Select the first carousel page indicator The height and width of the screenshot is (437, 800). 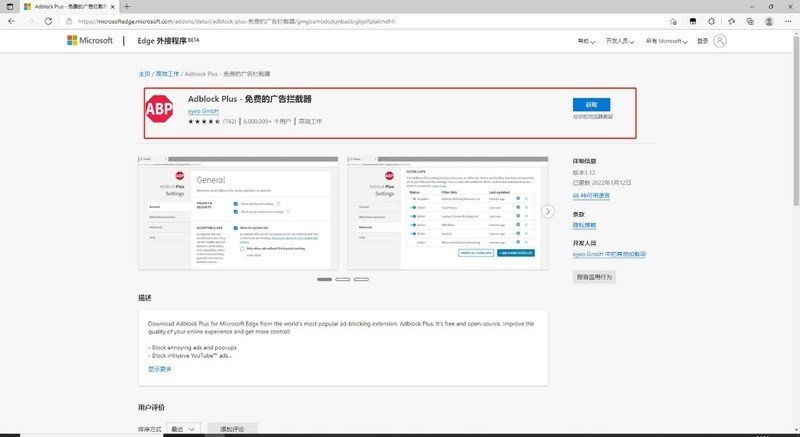(324, 279)
